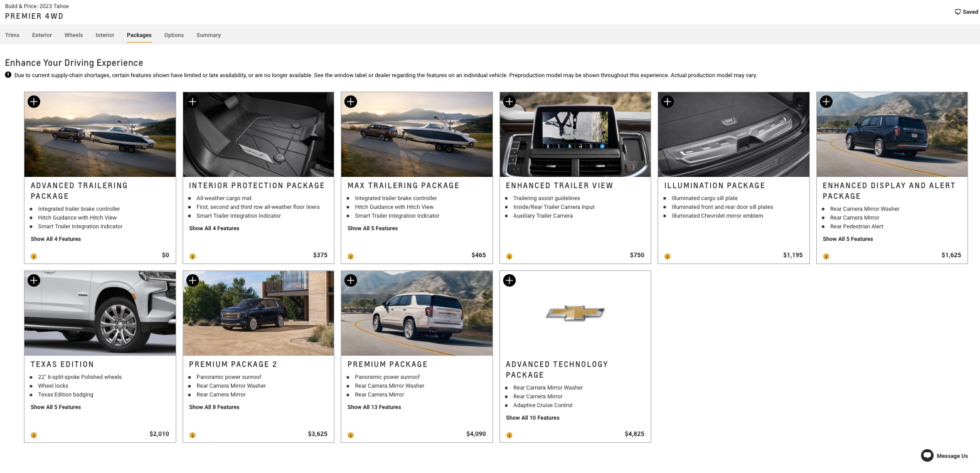Expand Show All 8 Features for Premium Package 2
The width and height of the screenshot is (980, 473).
click(x=214, y=407)
